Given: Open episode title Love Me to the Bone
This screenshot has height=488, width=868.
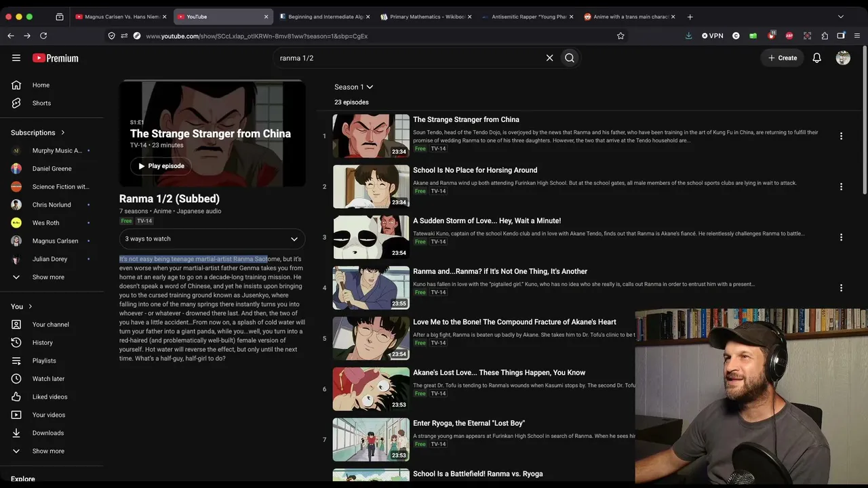Looking at the screenshot, I should (x=515, y=322).
